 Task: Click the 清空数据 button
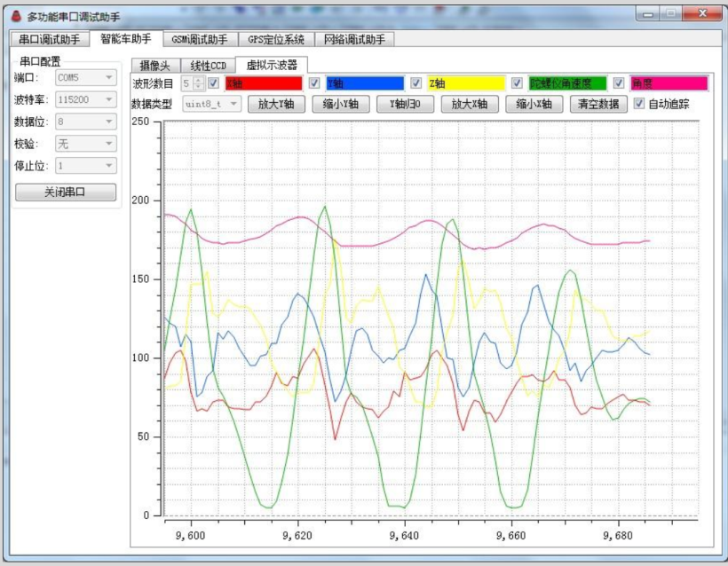click(598, 104)
